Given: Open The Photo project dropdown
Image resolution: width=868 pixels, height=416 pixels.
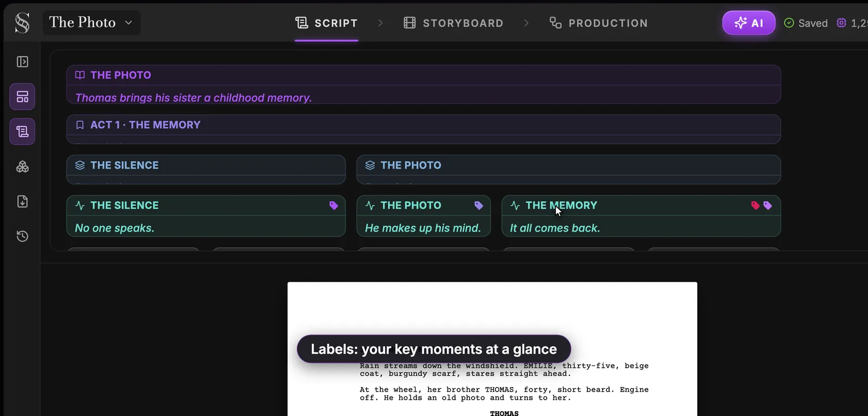Looking at the screenshot, I should (x=92, y=23).
